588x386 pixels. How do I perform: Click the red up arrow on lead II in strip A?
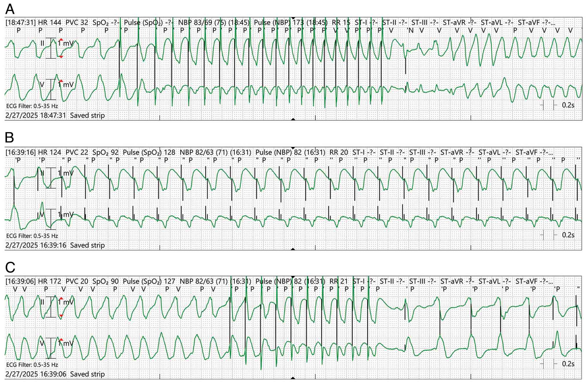coord(61,40)
